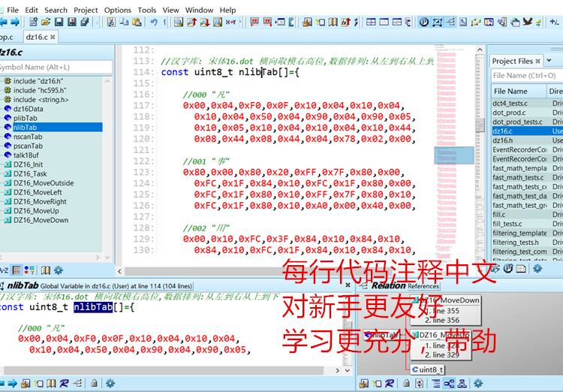Screen dimensions: 563x392
Task: Open the Tools menu
Action: tap(147, 10)
